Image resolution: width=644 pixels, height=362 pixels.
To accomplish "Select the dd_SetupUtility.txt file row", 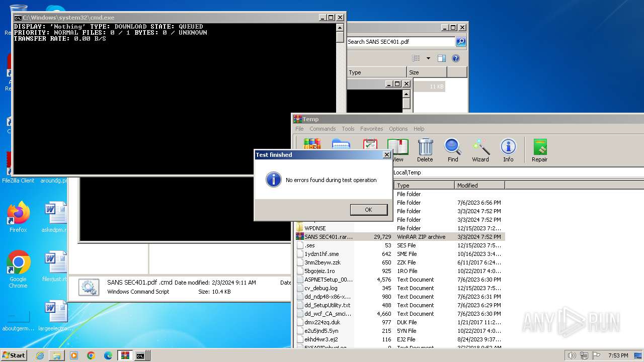I will click(x=399, y=305).
